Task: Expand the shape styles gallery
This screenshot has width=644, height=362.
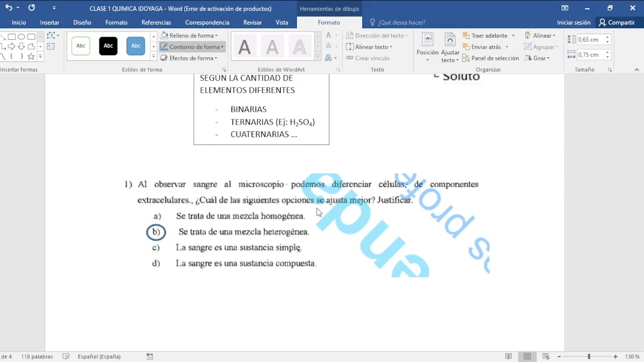Action: pos(153,56)
